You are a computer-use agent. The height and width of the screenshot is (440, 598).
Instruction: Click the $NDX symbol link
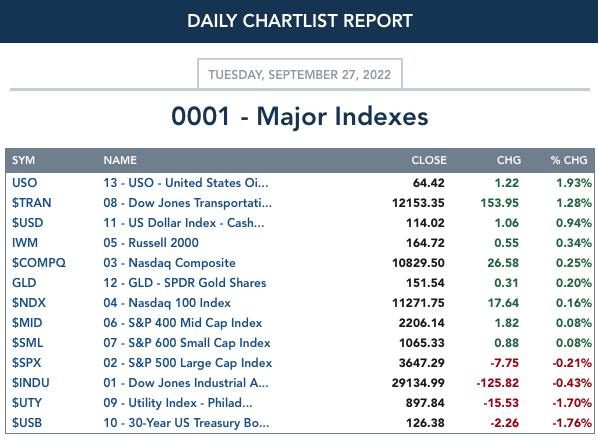[x=29, y=303]
